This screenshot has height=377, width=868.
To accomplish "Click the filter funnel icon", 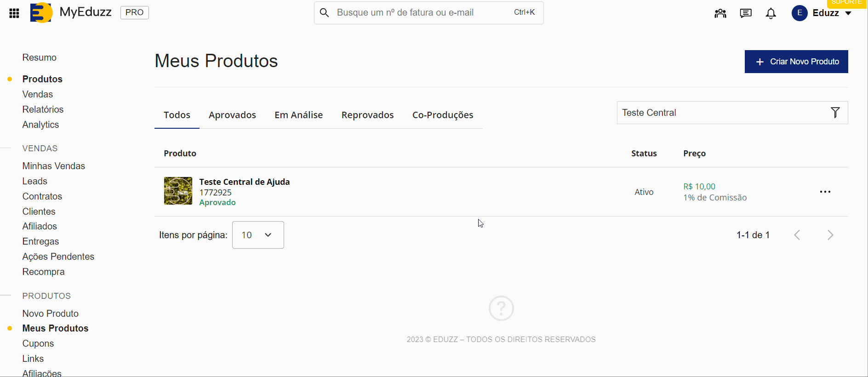I will click(x=835, y=113).
